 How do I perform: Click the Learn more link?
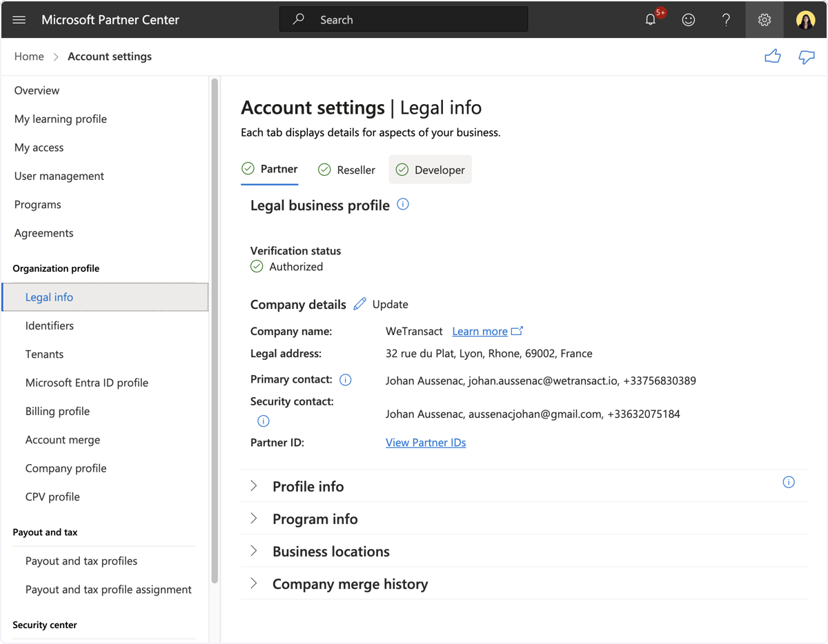point(480,332)
